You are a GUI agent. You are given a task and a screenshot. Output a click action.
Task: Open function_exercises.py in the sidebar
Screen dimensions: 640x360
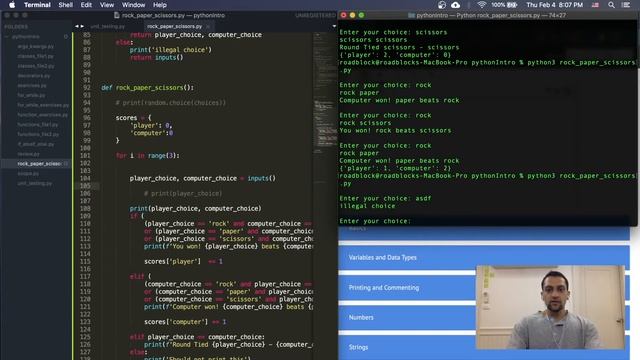click(42, 115)
